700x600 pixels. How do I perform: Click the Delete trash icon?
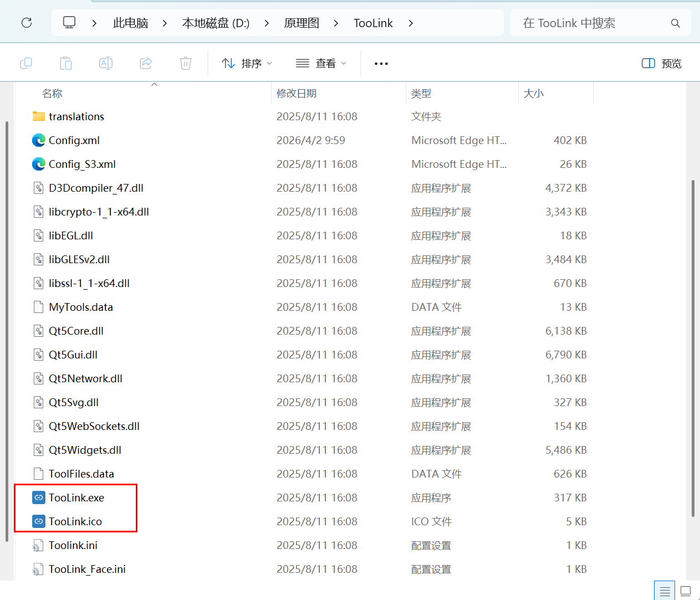pos(186,63)
